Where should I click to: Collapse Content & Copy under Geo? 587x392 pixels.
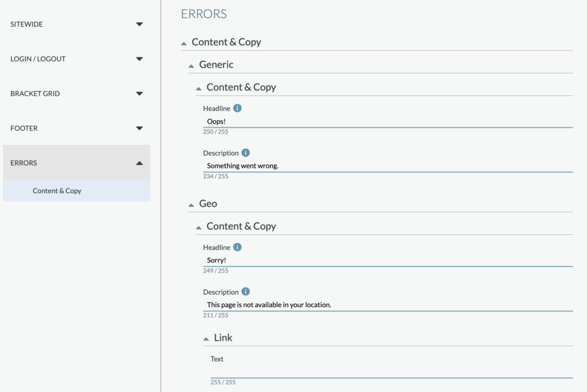pos(199,228)
